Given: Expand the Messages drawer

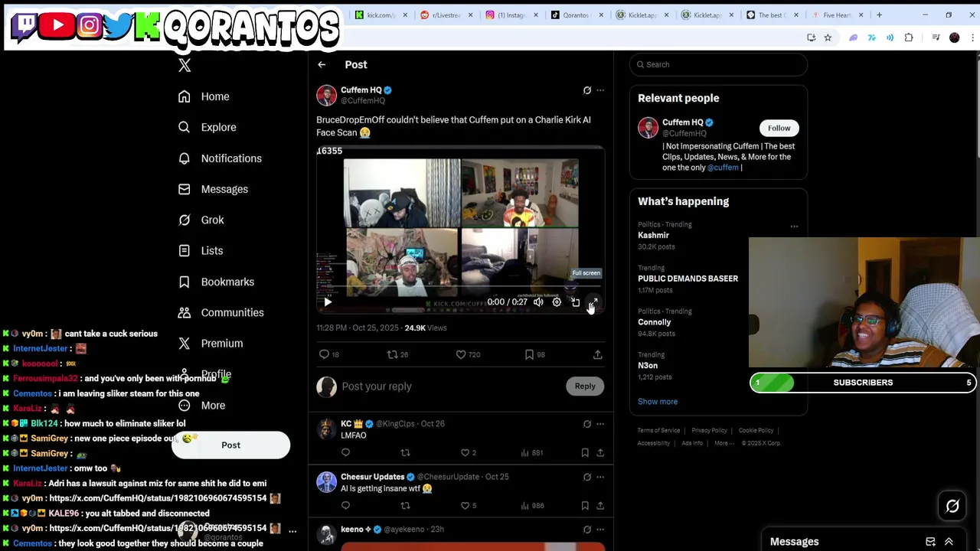Looking at the screenshot, I should [949, 542].
